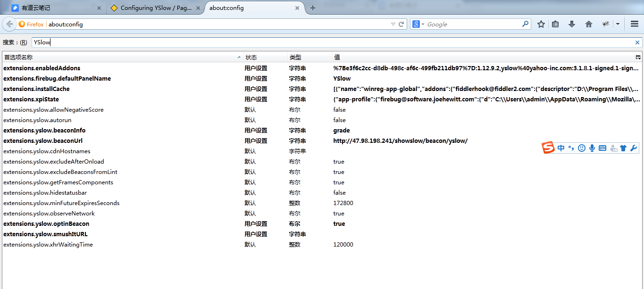Select extensions.yslow.optinBeacon preference
The image size is (644, 289).
322,224
